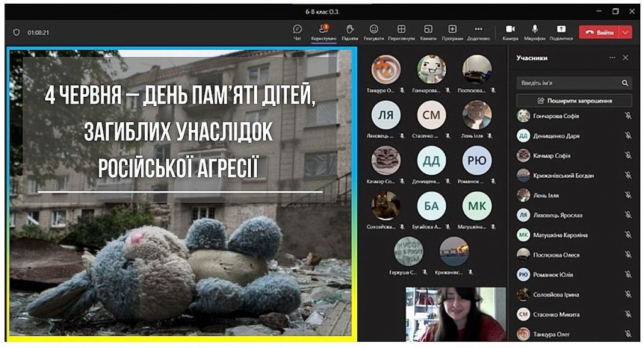Viewport: 644px width, 348px height.
Task: Close the Учасники participants panel
Action: (625, 58)
